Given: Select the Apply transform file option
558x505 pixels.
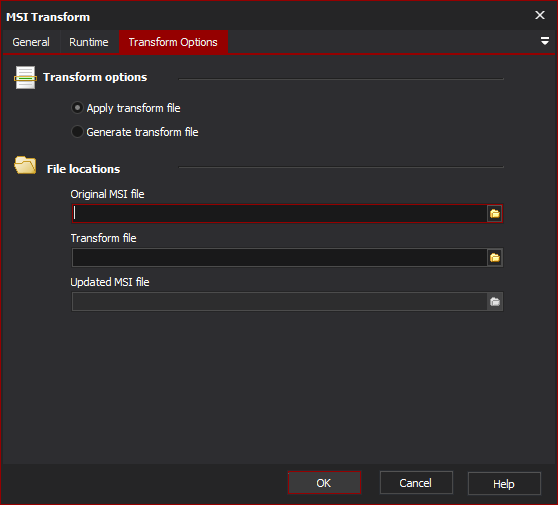Looking at the screenshot, I should click(x=77, y=107).
